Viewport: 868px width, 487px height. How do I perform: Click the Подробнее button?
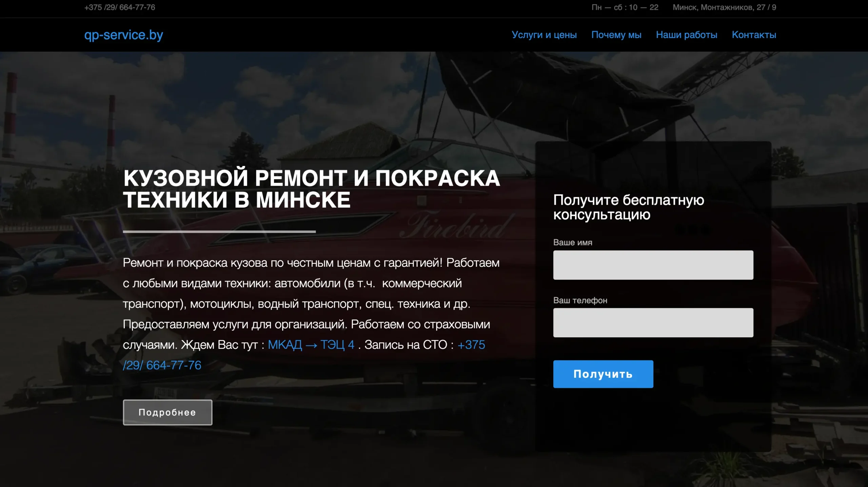[x=167, y=412]
